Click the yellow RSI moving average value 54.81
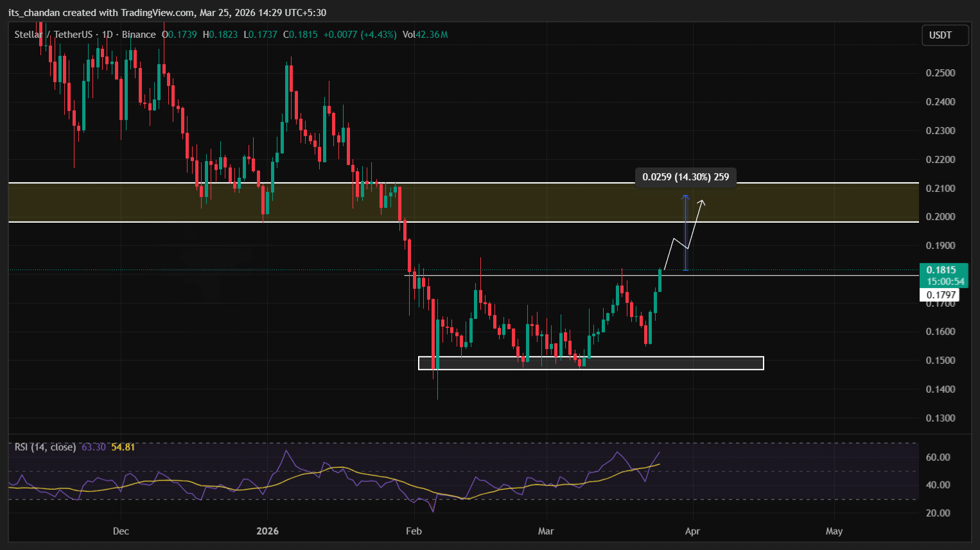Image resolution: width=980 pixels, height=550 pixels. click(122, 447)
